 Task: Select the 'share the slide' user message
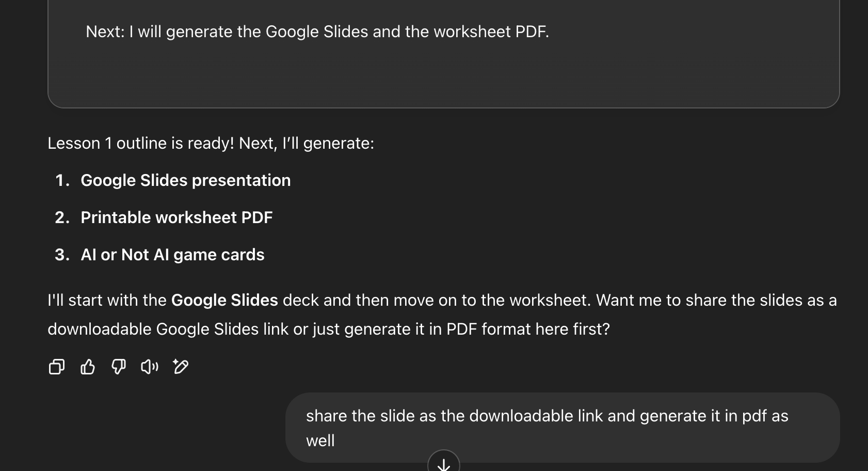pos(547,416)
